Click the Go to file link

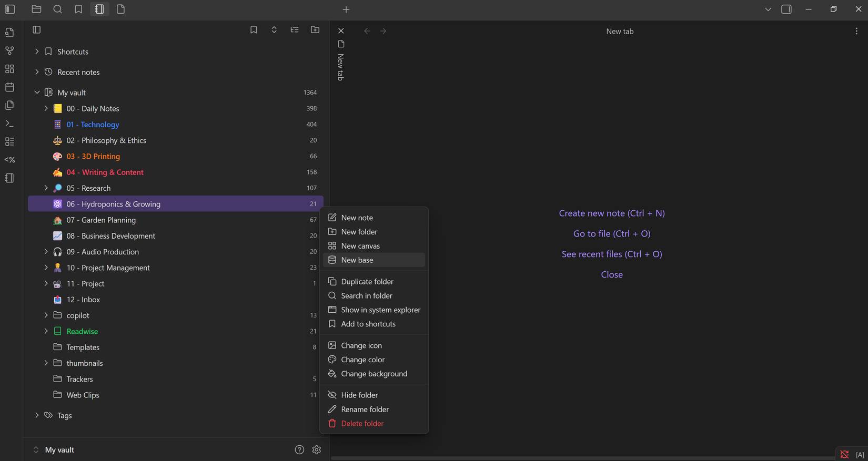pyautogui.click(x=611, y=234)
